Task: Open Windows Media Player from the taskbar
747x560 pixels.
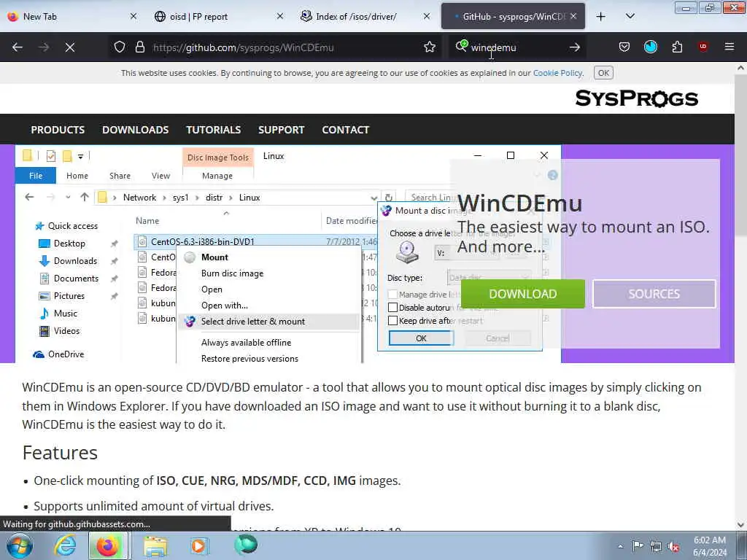Action: point(198,545)
